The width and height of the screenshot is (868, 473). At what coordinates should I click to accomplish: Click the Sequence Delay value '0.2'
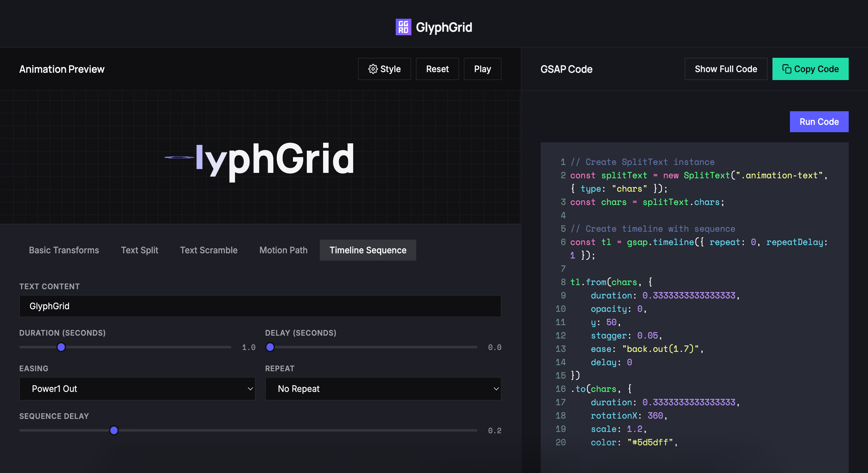[x=494, y=430]
